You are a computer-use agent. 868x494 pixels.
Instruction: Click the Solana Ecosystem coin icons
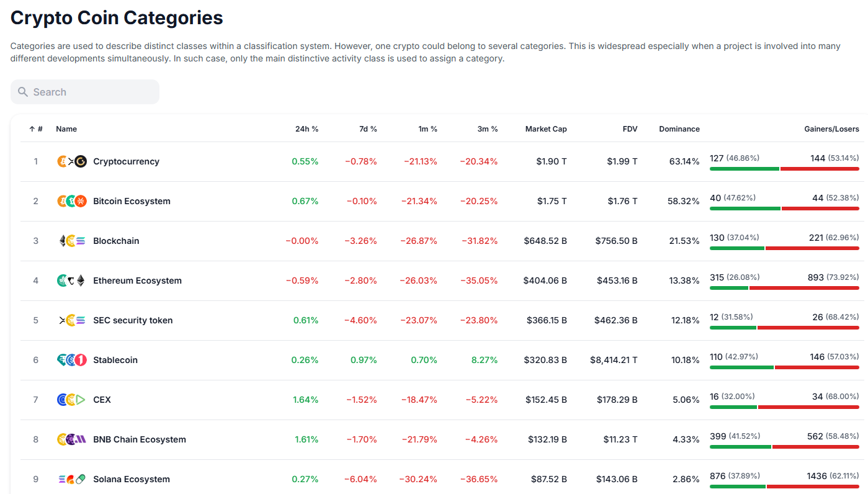(72, 479)
